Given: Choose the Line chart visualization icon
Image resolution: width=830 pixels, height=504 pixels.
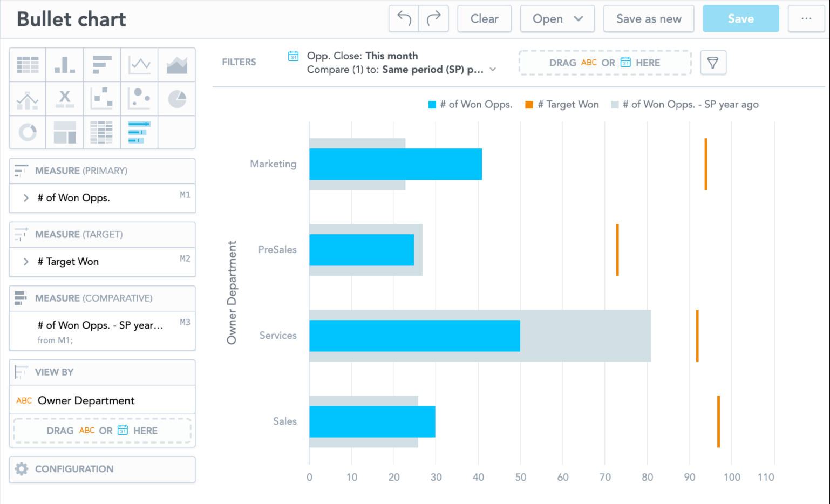Looking at the screenshot, I should (140, 65).
